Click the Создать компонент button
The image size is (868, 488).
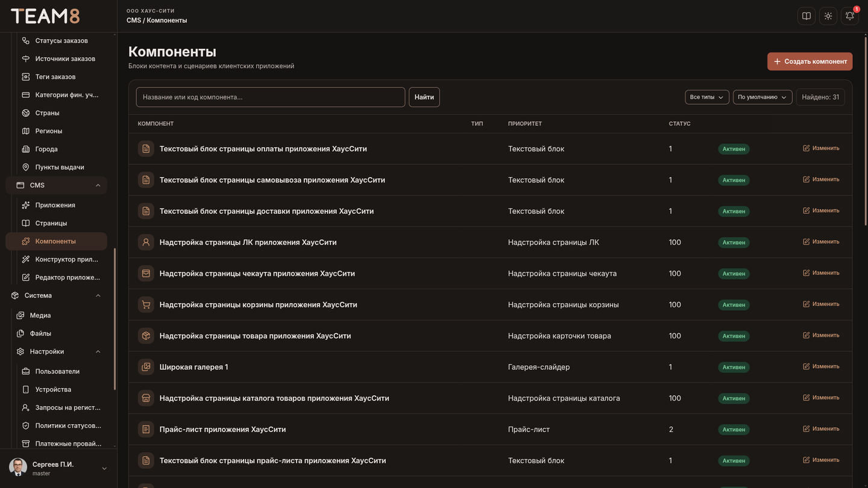[x=810, y=61]
